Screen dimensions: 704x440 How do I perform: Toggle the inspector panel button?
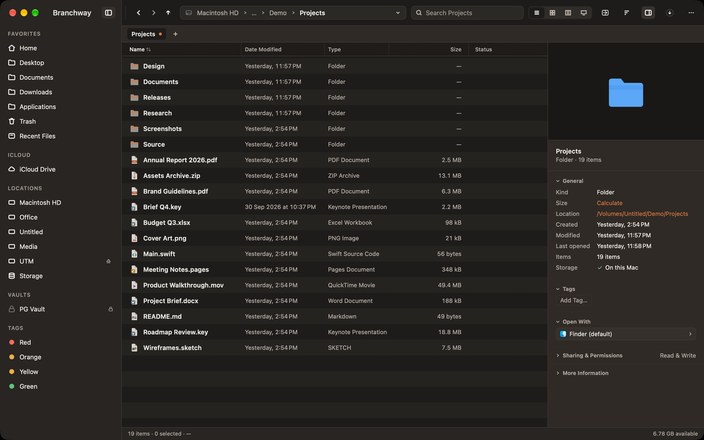click(x=648, y=13)
